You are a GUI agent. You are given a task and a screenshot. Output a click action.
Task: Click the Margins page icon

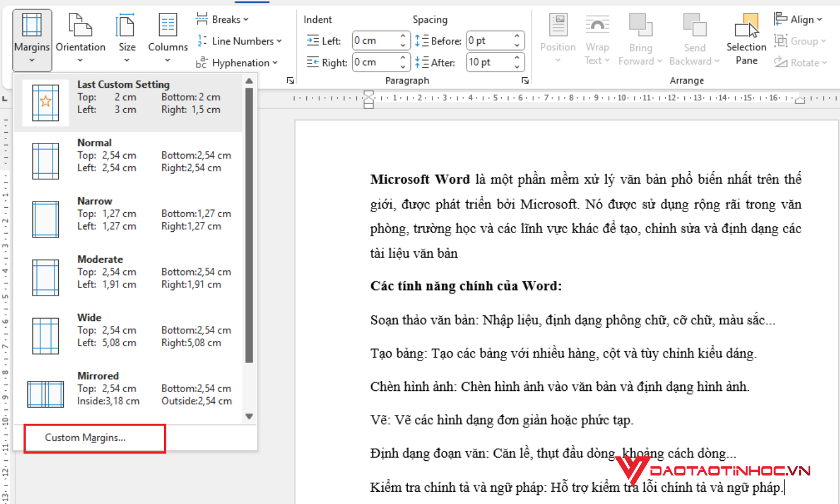(x=32, y=25)
